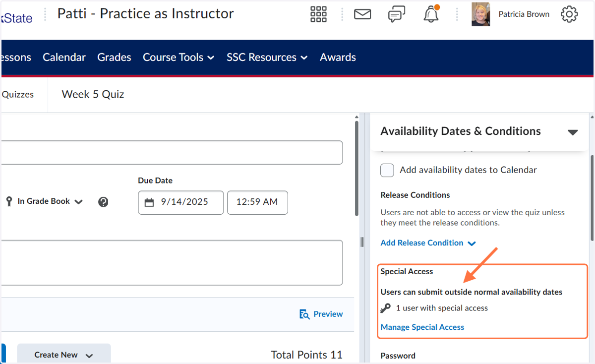The image size is (595, 364).
Task: Go to Awards in navbar
Action: [x=338, y=58]
